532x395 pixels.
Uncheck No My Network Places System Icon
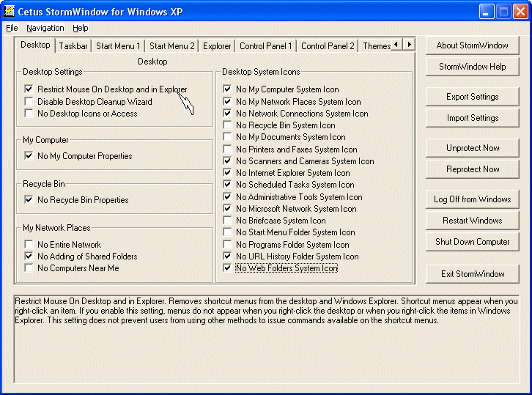(227, 101)
